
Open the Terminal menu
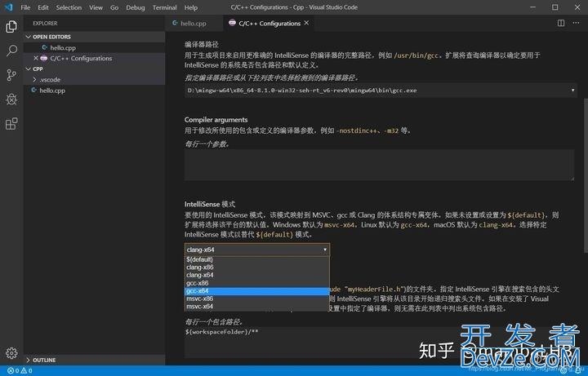click(165, 7)
